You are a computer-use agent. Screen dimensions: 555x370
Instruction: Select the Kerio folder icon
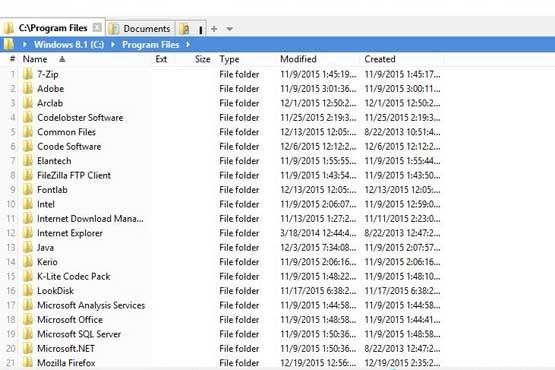coord(28,262)
